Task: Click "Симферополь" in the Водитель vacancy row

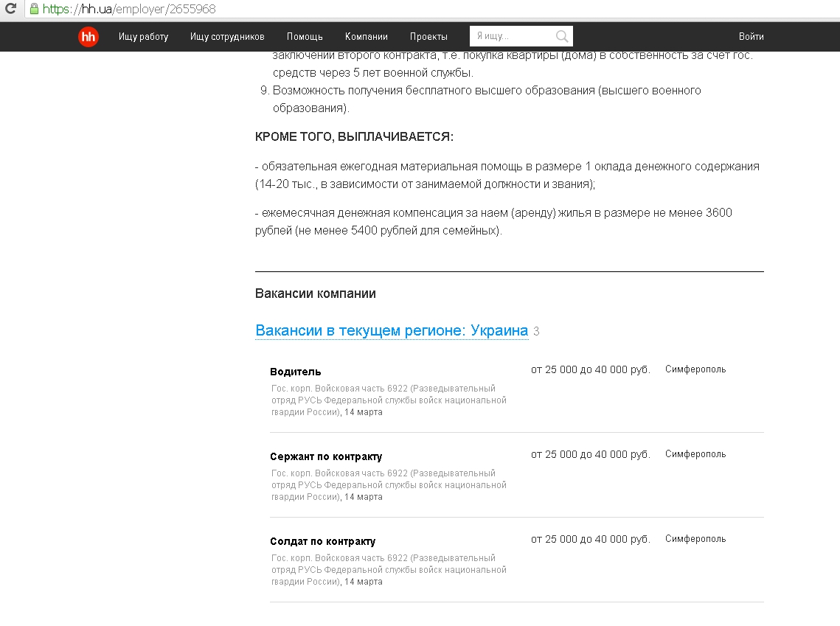Action: pyautogui.click(x=695, y=369)
